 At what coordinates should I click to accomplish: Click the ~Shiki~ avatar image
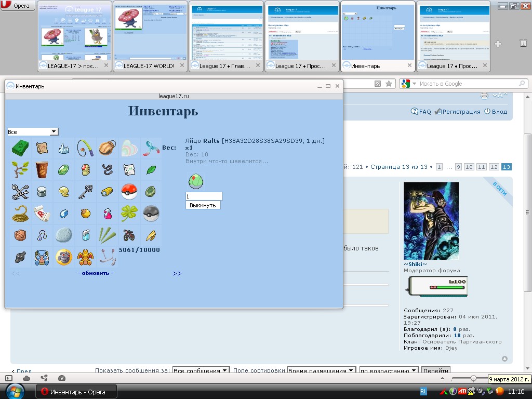point(431,221)
